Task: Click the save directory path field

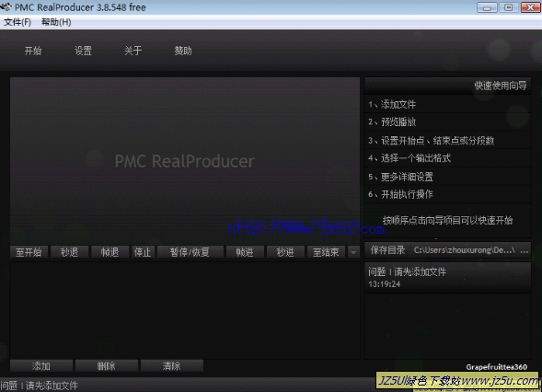Action: click(464, 250)
